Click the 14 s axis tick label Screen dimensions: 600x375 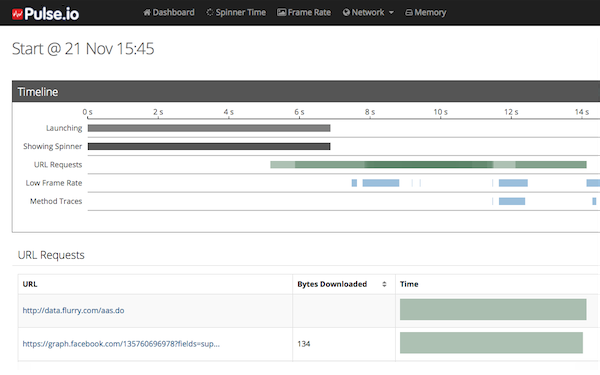[582, 112]
